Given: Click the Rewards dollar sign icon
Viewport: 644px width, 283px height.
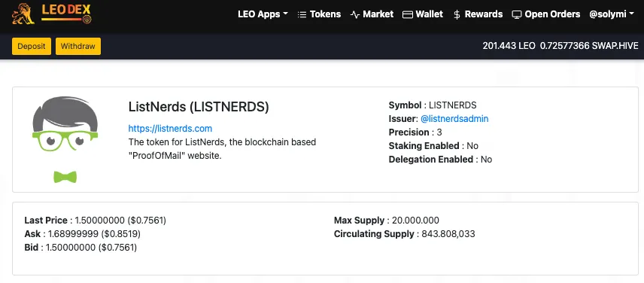Looking at the screenshot, I should point(457,15).
